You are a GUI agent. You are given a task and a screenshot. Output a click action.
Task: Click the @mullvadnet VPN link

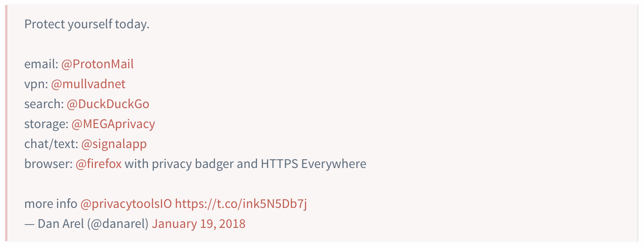[88, 84]
